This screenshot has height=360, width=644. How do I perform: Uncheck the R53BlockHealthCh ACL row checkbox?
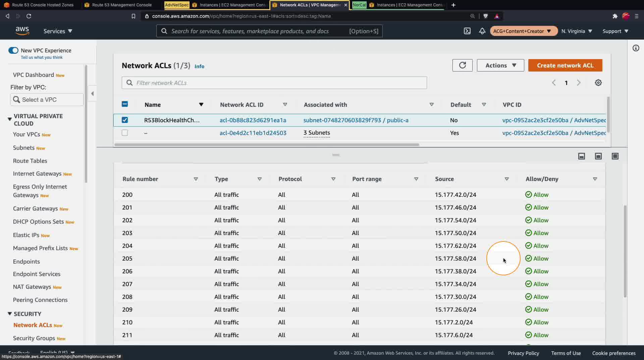pos(125,120)
